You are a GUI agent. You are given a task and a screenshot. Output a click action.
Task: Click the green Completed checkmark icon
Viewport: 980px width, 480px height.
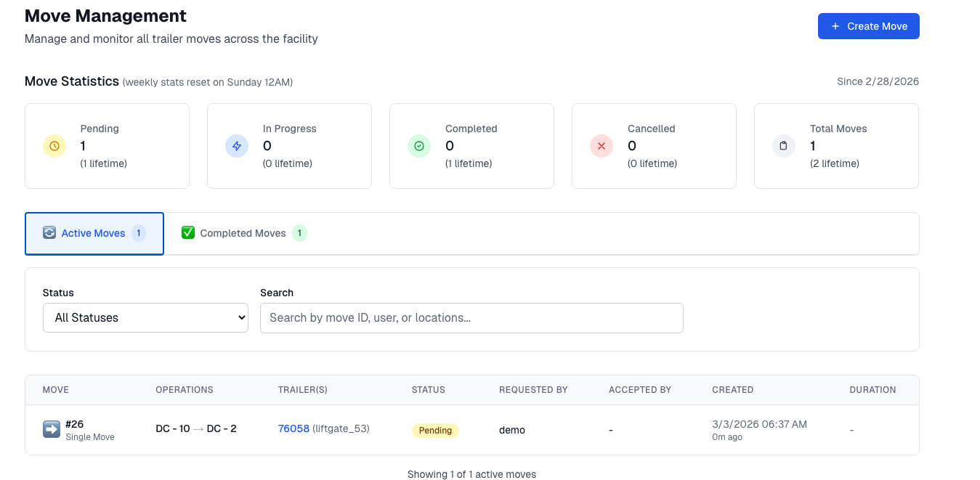419,146
